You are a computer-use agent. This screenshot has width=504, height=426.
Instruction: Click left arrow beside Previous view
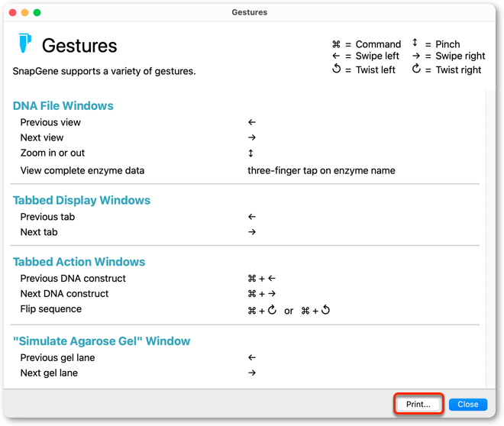tap(252, 122)
